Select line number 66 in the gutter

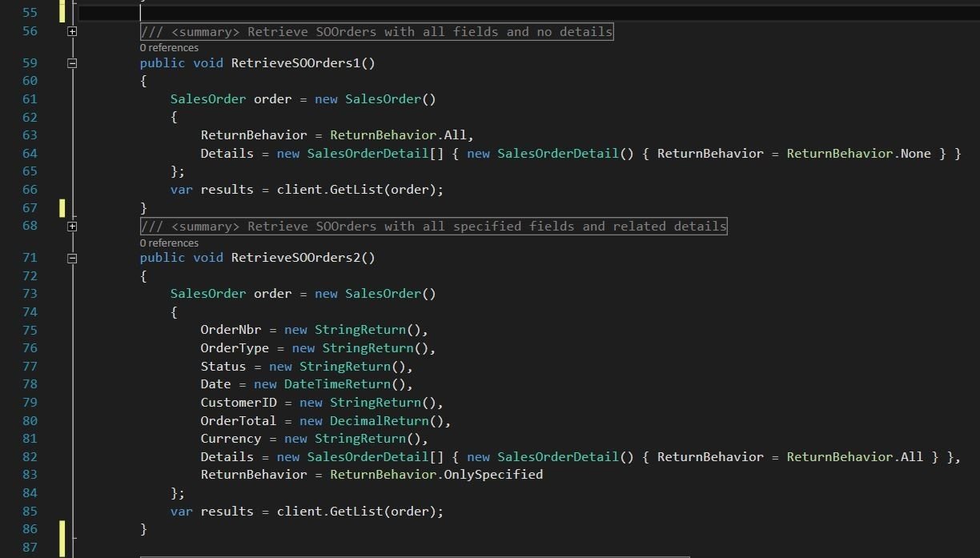pos(30,189)
